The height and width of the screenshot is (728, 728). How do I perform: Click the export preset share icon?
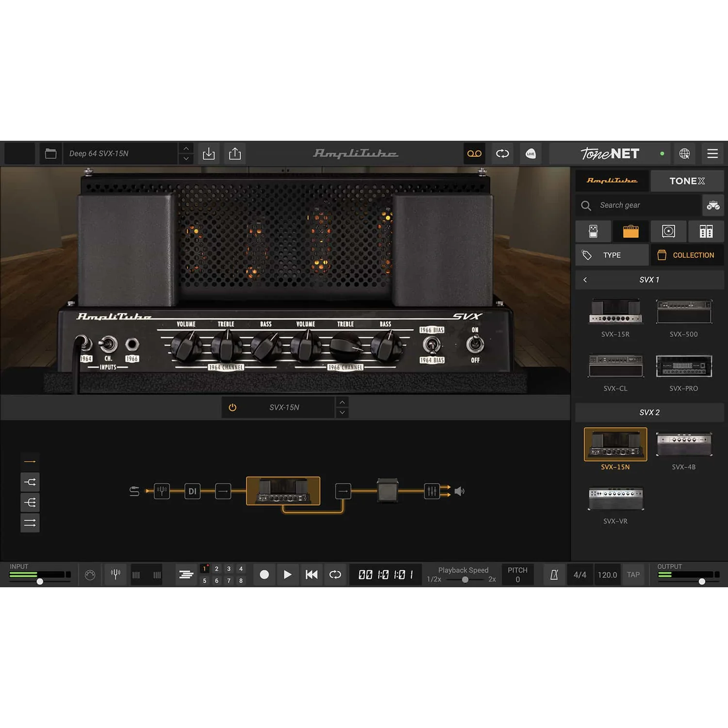pos(235,154)
